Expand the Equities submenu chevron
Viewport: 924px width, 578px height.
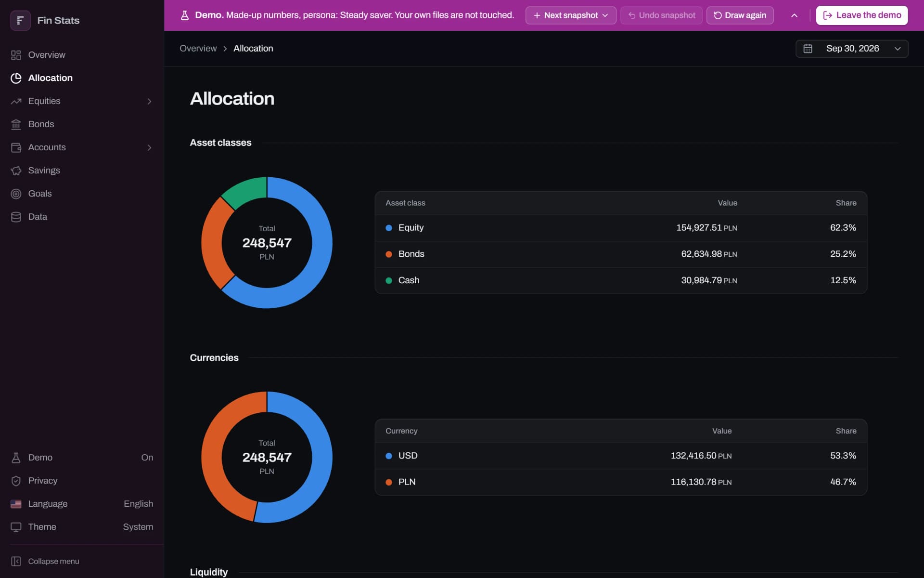point(149,101)
